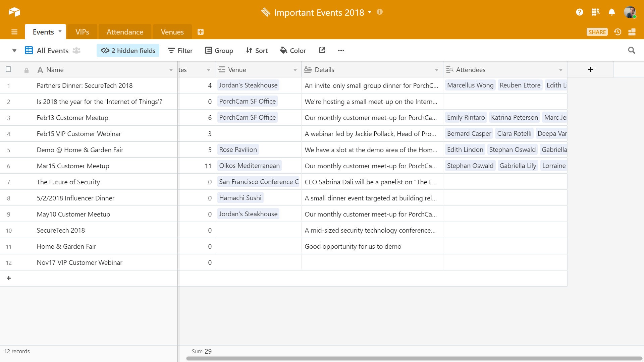Open the apps grid search icon
The height and width of the screenshot is (362, 644).
click(x=595, y=12)
